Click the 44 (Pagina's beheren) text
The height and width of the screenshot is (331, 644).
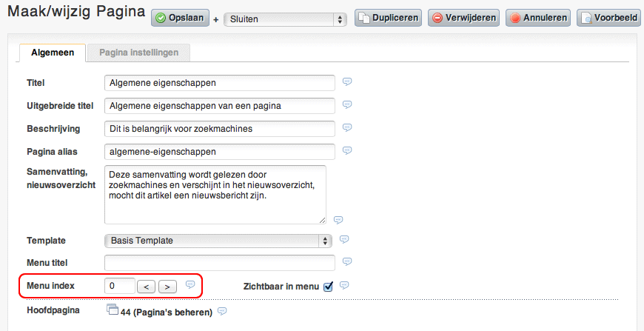click(167, 312)
